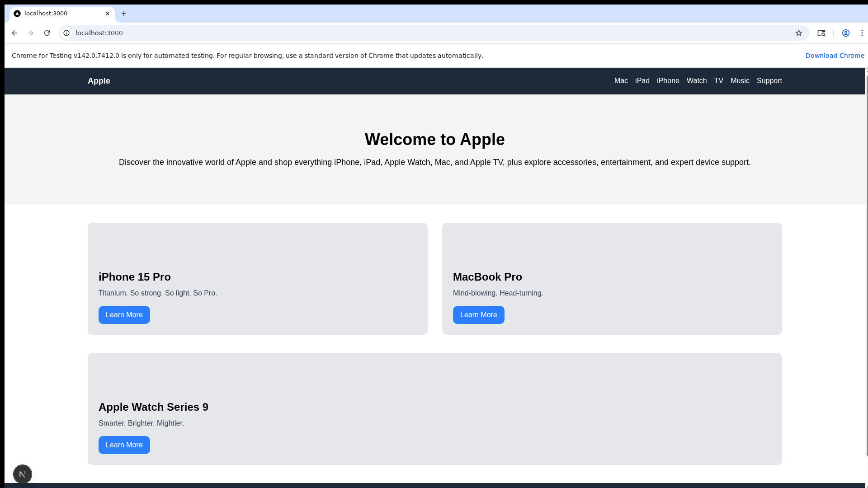This screenshot has height=488, width=868.
Task: Click the browser back arrow icon
Action: coord(14,33)
